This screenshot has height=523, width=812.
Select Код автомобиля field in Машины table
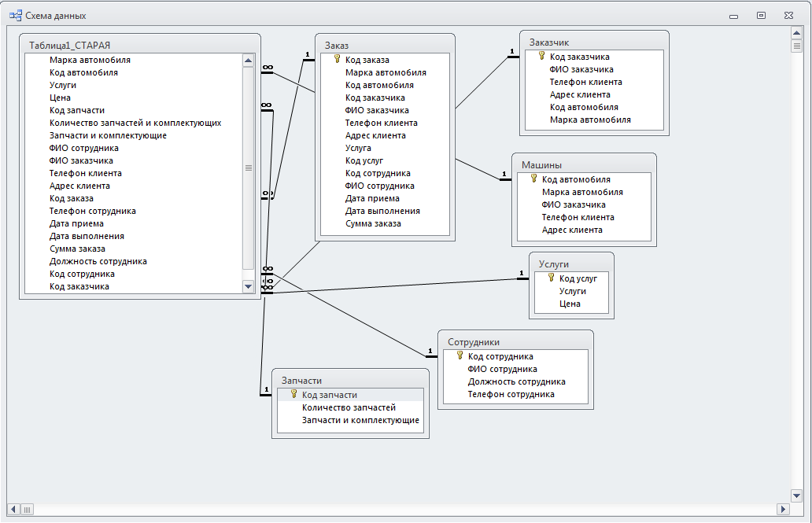point(576,179)
